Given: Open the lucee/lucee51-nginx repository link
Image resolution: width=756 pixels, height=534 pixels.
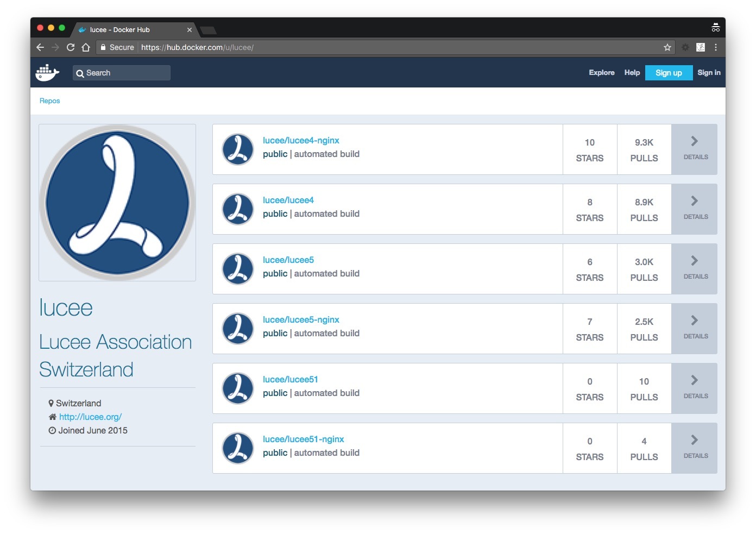Looking at the screenshot, I should tap(304, 439).
